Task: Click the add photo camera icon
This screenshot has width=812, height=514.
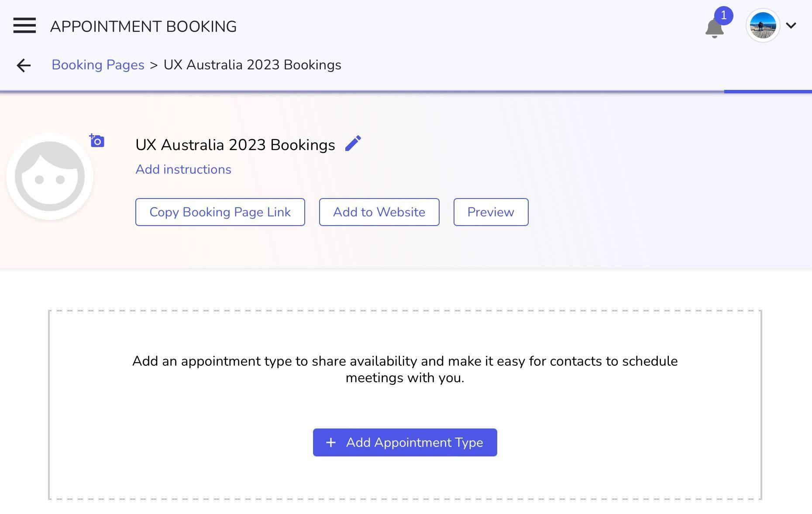Action: point(97,141)
